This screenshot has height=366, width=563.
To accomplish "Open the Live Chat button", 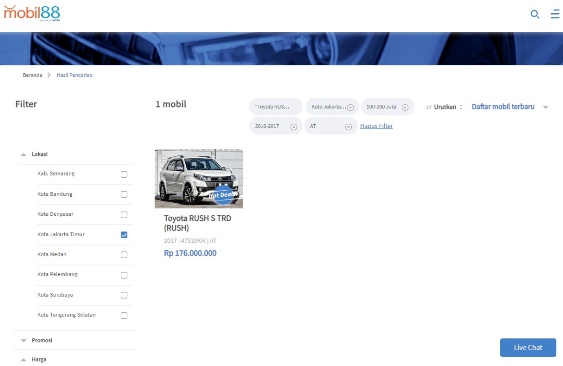I will [x=528, y=347].
